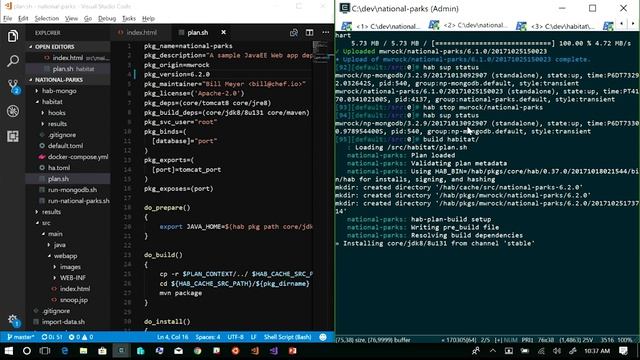Open PowerPoint from the taskbar
640x360 pixels.
pyautogui.click(x=293, y=351)
